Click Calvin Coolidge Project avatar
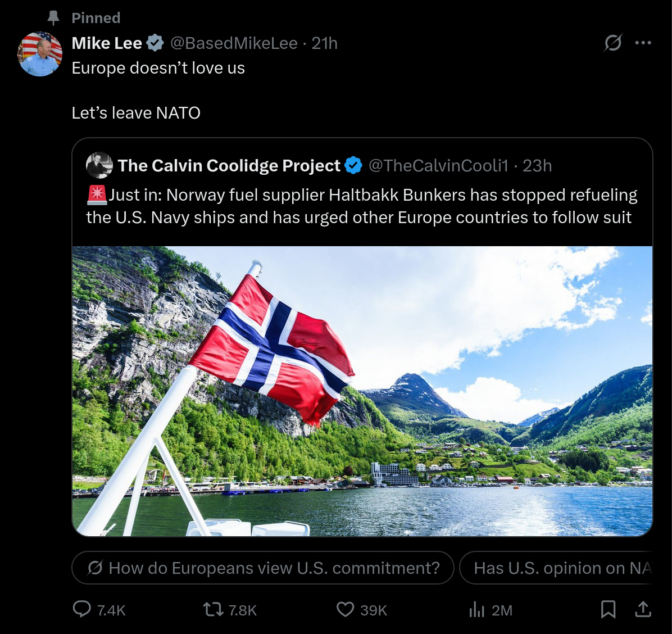 (99, 165)
